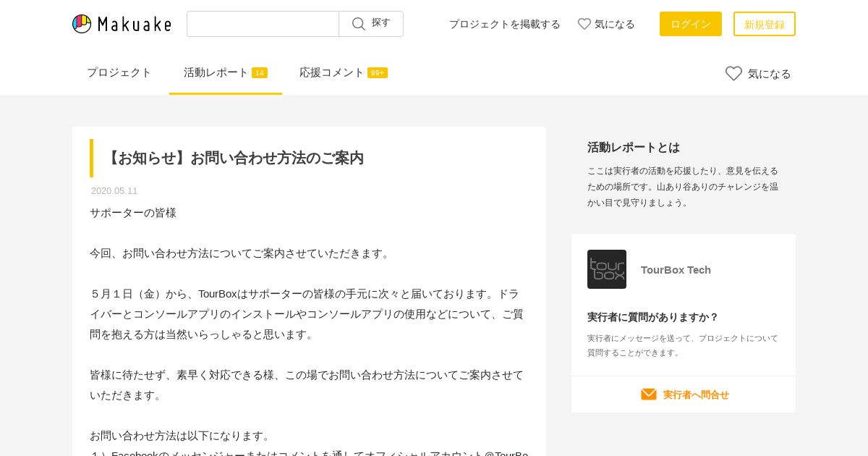The image size is (868, 456).
Task: Open the TourBox Tech profile name
Action: click(x=676, y=270)
